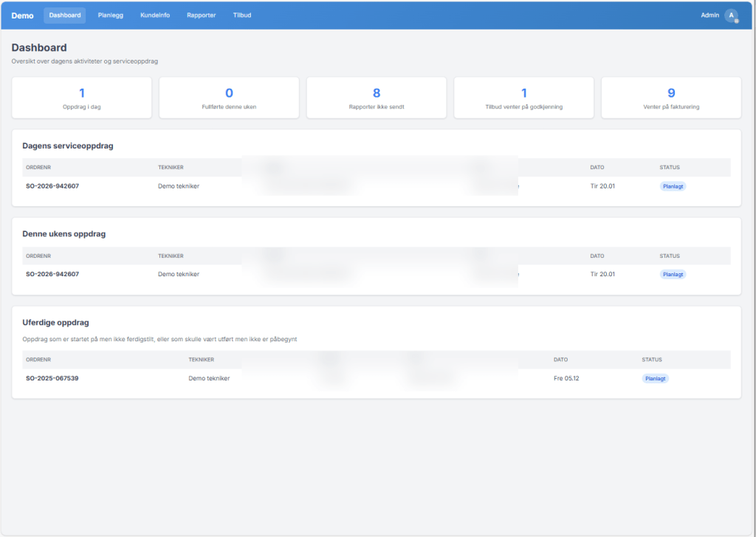Open the Planlegg tab
Viewport: 756px width, 537px height.
tap(111, 16)
